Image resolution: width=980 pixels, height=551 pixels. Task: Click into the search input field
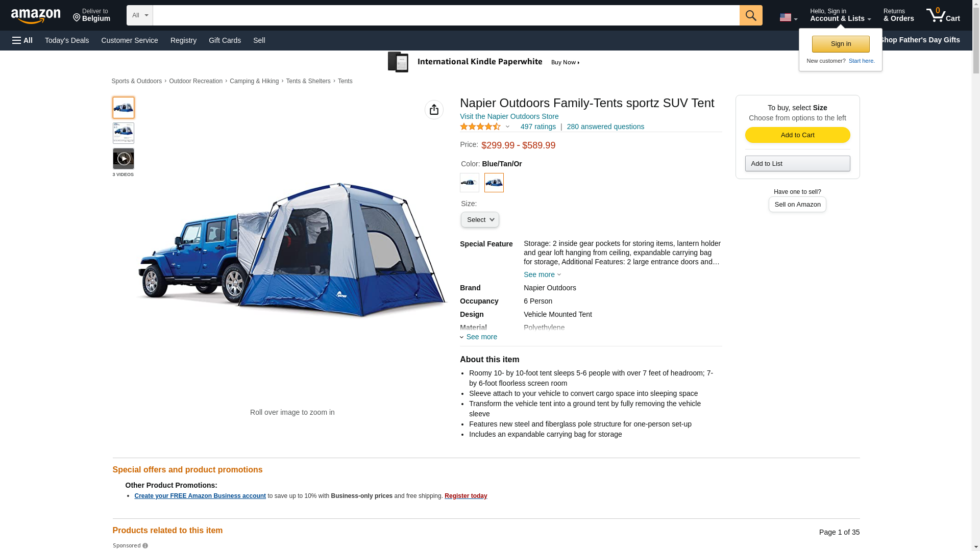coord(446,15)
